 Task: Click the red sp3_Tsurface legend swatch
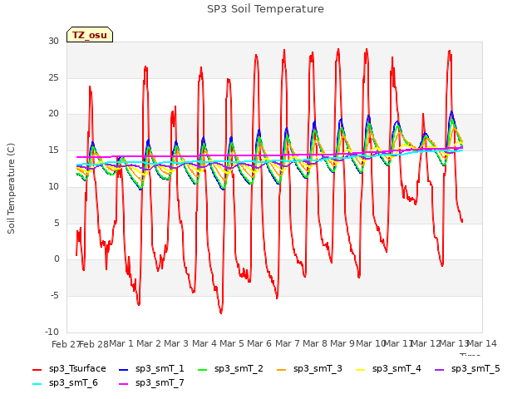pyautogui.click(x=37, y=369)
